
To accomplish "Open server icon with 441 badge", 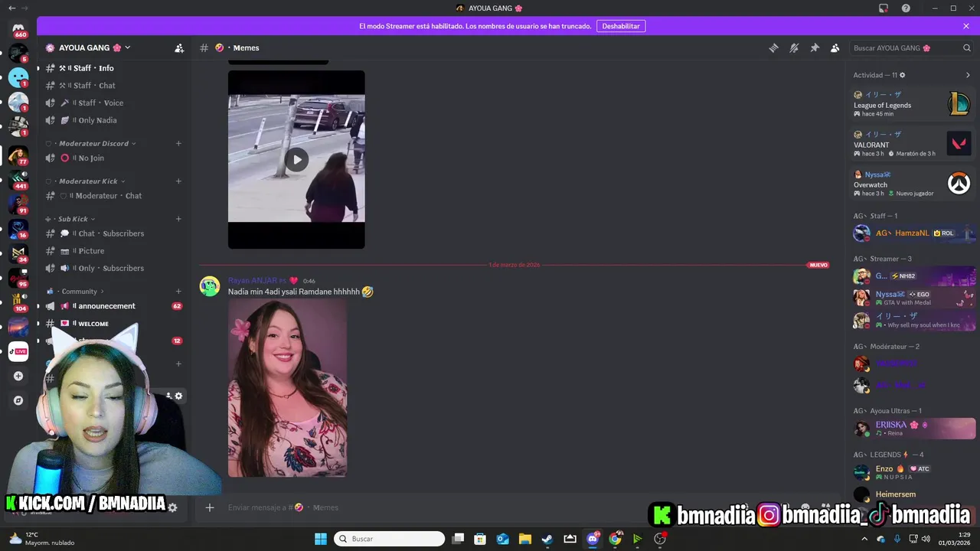I will (18, 180).
